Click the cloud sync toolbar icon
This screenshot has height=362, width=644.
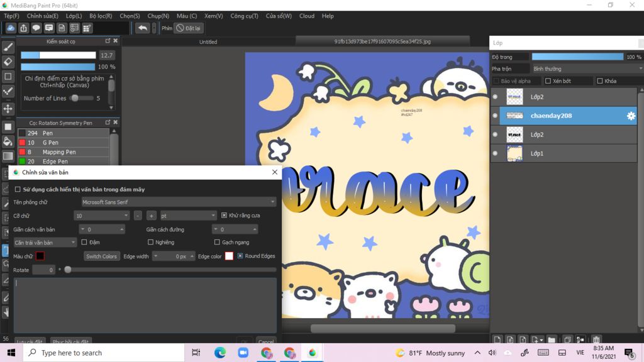click(x=11, y=28)
